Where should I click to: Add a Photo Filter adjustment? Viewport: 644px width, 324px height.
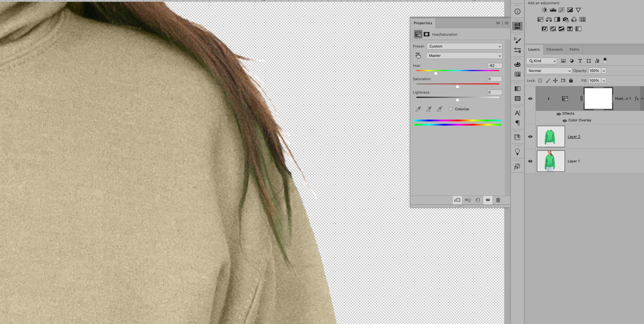pos(566,20)
